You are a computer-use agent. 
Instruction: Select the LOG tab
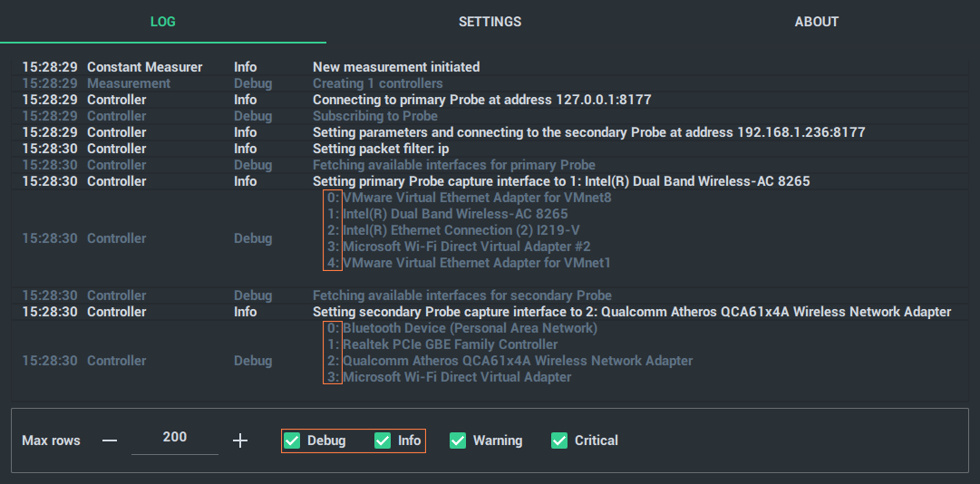pos(163,22)
